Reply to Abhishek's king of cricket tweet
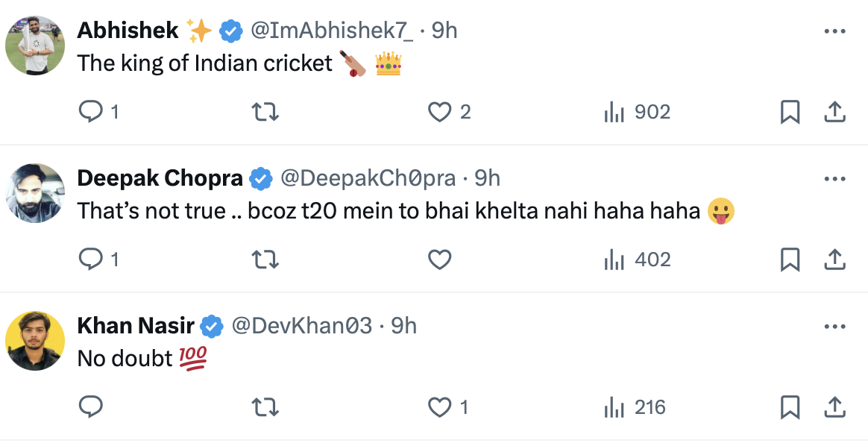Image resolution: width=868 pixels, height=446 pixels. (x=90, y=112)
